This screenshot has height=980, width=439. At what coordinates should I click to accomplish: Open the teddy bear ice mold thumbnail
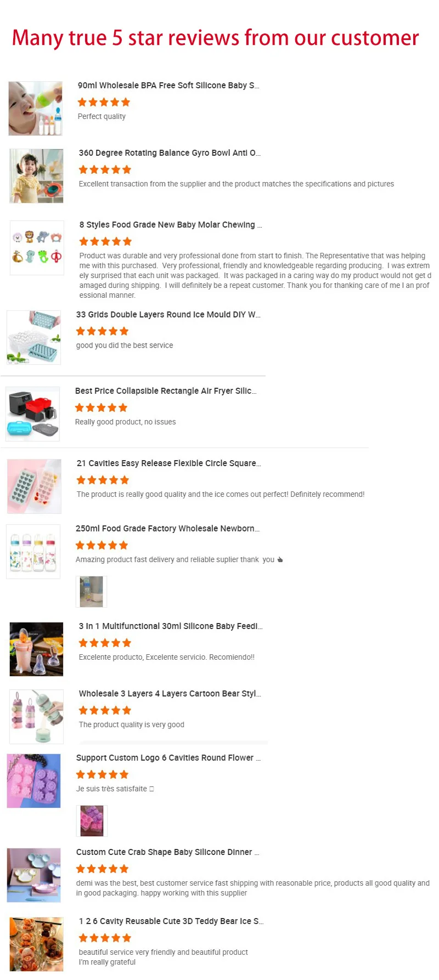point(37,944)
